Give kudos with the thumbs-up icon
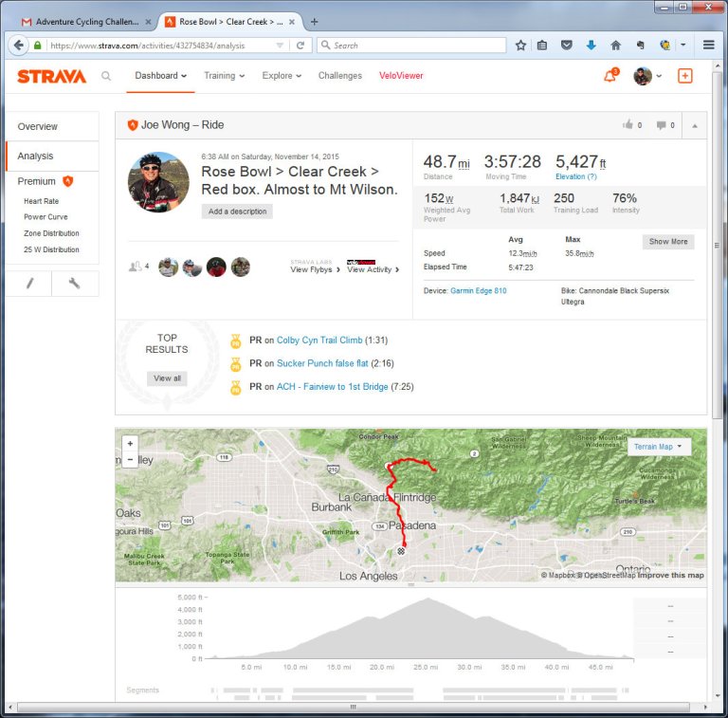The height and width of the screenshot is (718, 728). click(x=628, y=124)
